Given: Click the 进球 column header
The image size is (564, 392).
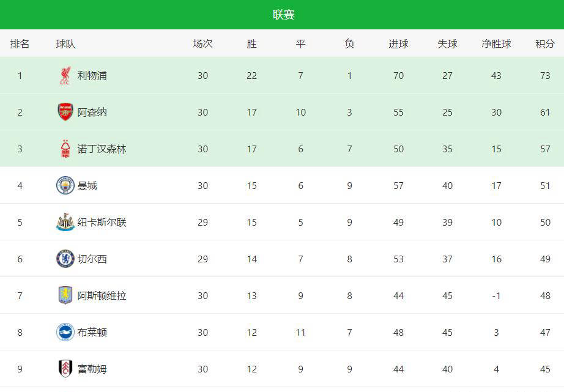Looking at the screenshot, I should coord(398,44).
